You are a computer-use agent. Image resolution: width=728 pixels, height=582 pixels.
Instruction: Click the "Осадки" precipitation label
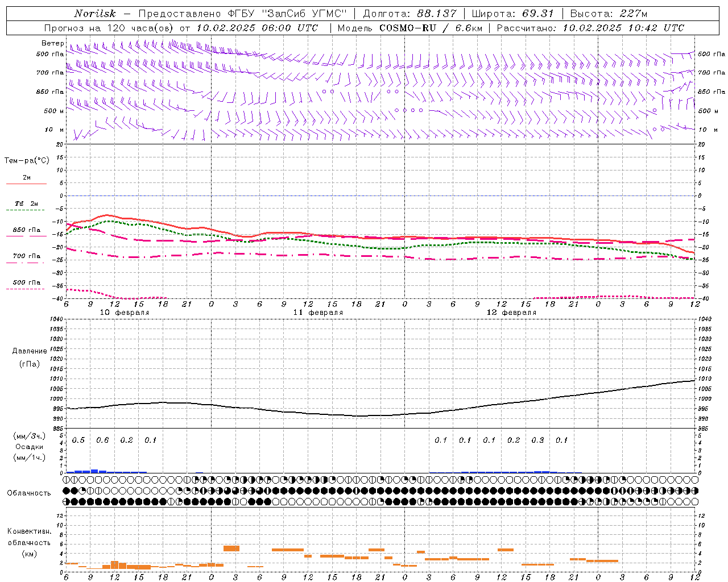30,447
